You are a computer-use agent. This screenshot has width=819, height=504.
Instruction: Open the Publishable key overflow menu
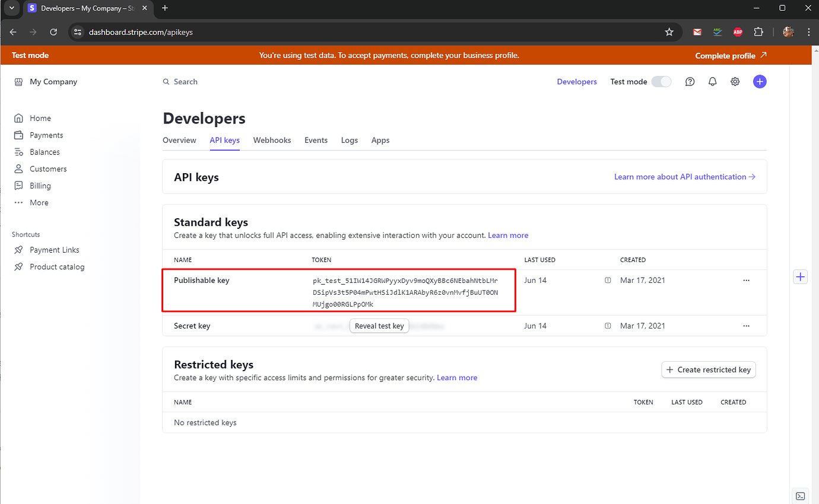point(746,280)
